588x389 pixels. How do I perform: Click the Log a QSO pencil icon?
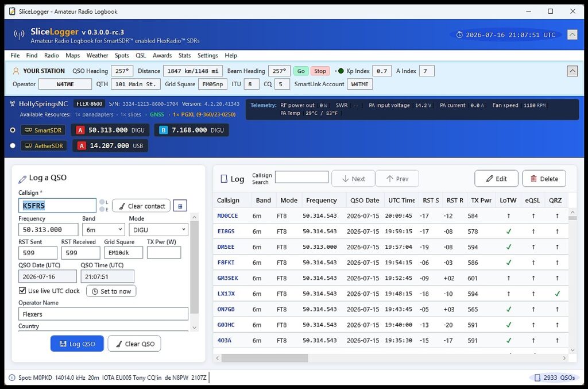click(x=22, y=179)
